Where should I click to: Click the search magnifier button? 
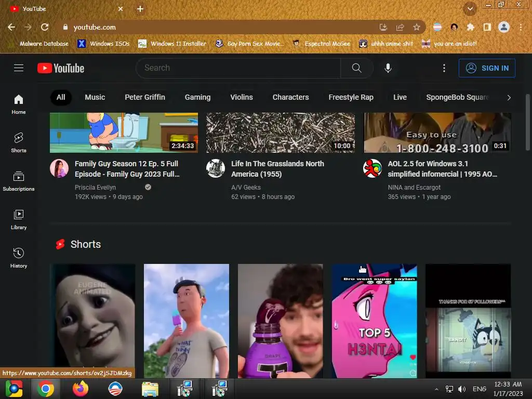point(356,68)
